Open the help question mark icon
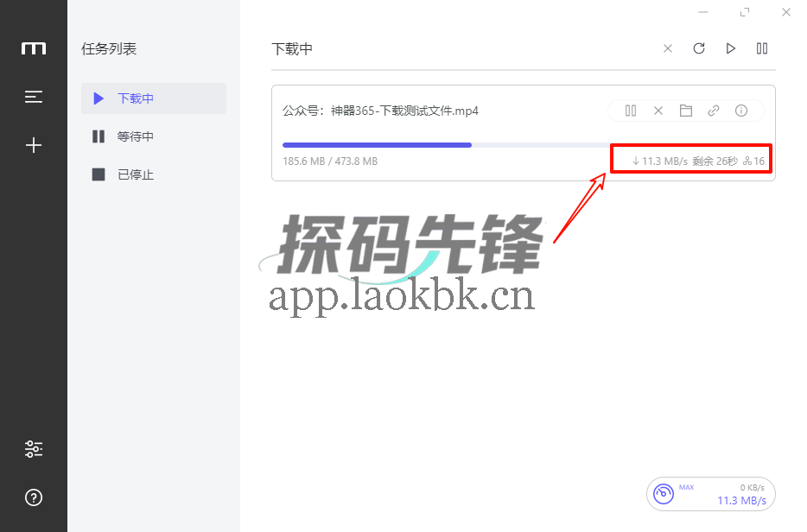 [34, 497]
